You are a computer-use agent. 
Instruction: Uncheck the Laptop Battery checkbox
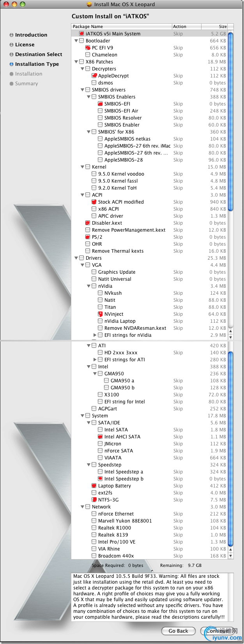click(x=94, y=486)
